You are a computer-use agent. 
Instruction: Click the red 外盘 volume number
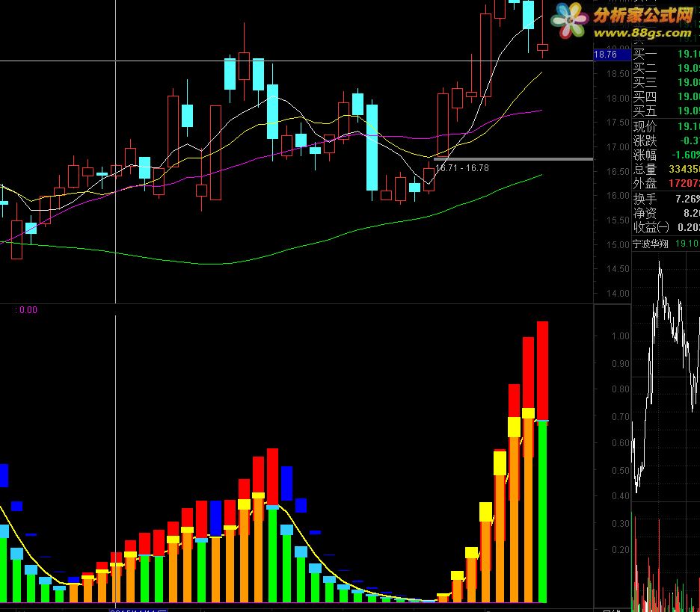684,183
